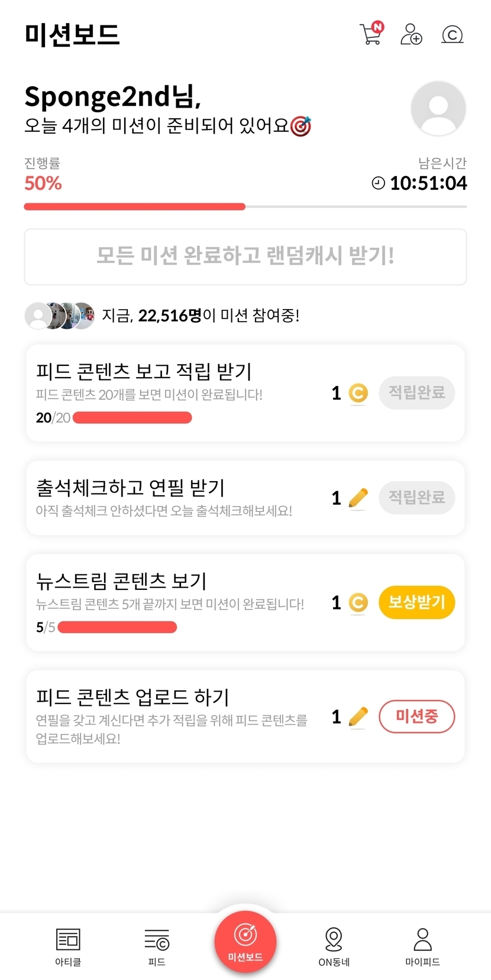
Task: Open the cash coin icon in header
Action: pos(453,35)
